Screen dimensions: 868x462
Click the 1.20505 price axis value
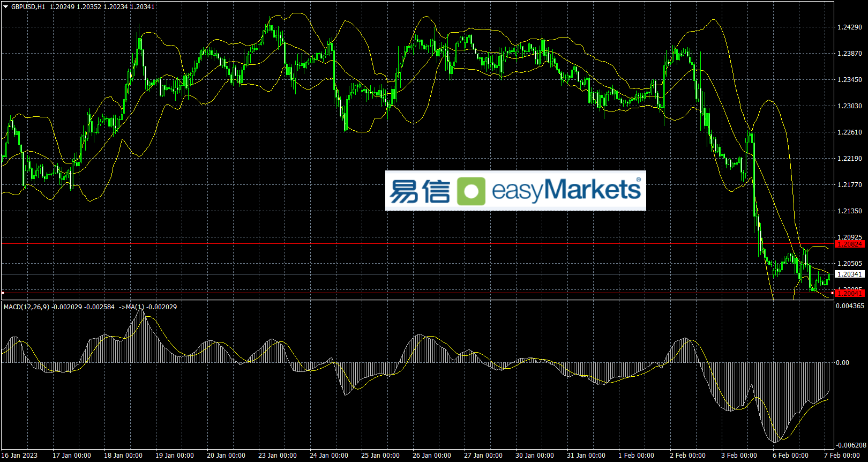point(850,264)
